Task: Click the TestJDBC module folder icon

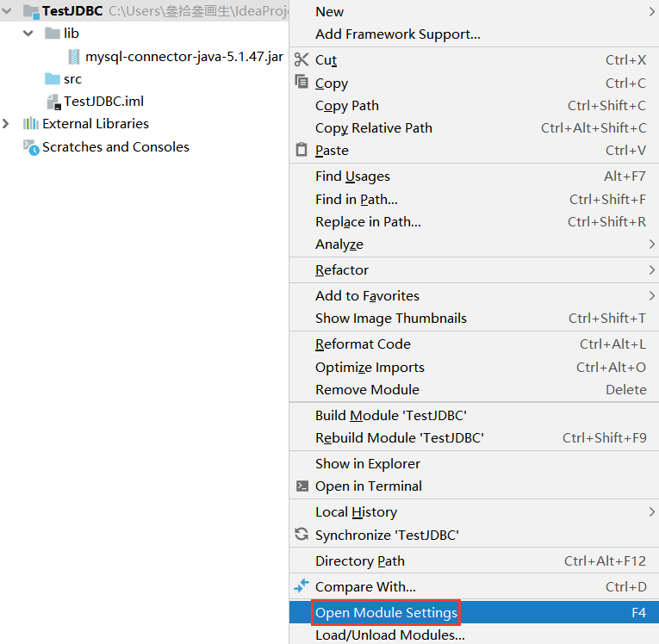Action: point(31,11)
